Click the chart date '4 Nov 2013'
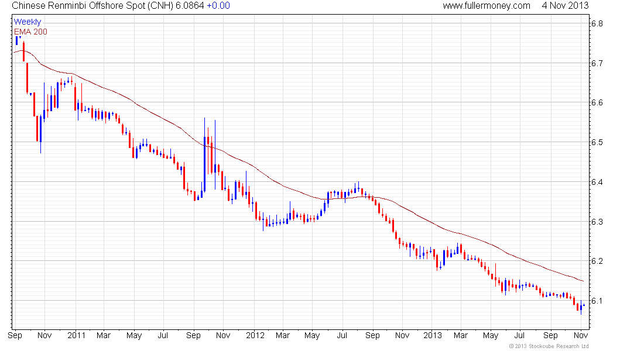 pyautogui.click(x=565, y=6)
